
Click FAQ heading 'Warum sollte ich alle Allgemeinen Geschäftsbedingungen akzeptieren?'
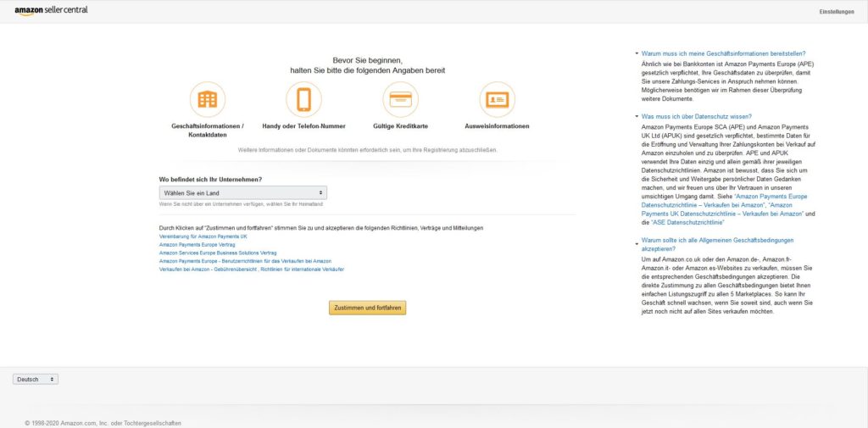tap(717, 245)
